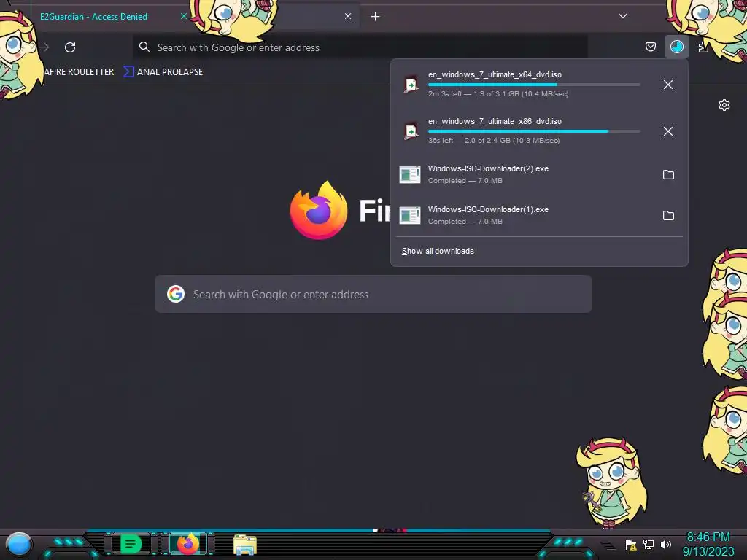Open the AFIRE ROULETTER bookmark
Image resolution: width=747 pixels, height=560 pixels.
(x=79, y=72)
